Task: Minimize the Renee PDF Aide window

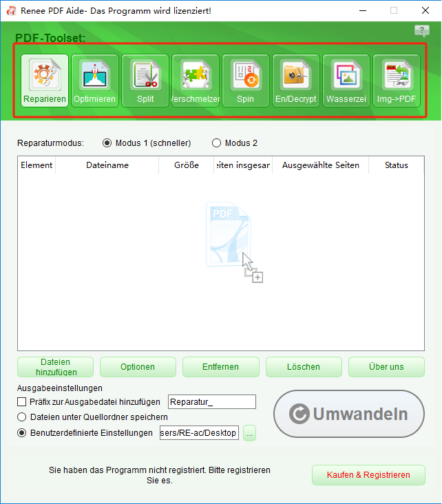Action: (x=363, y=10)
